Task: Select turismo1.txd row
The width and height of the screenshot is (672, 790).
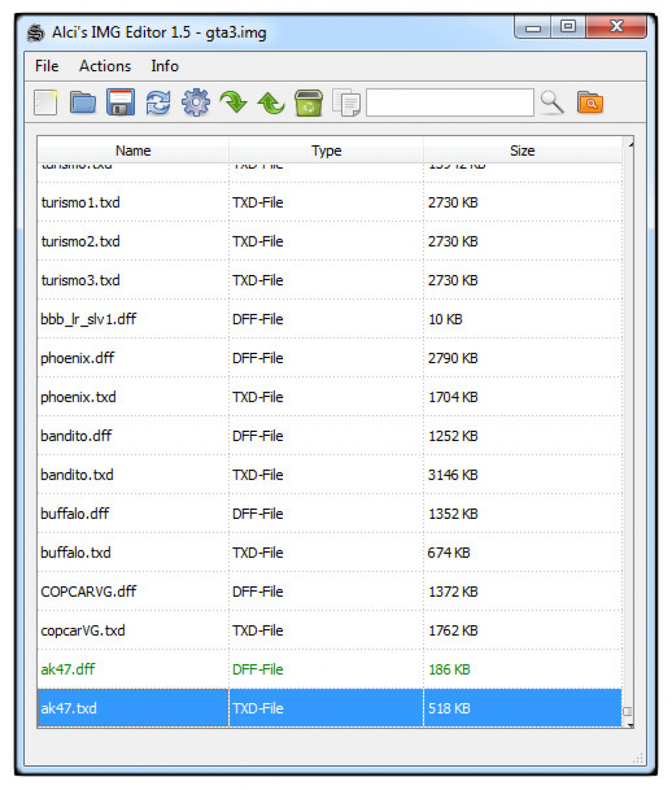Action: pyautogui.click(x=329, y=202)
